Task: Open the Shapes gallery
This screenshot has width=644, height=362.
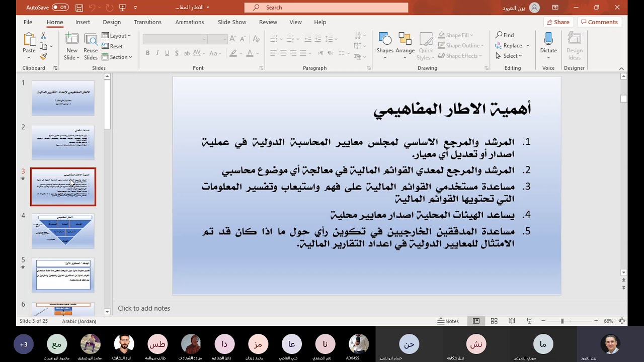Action: (x=385, y=46)
